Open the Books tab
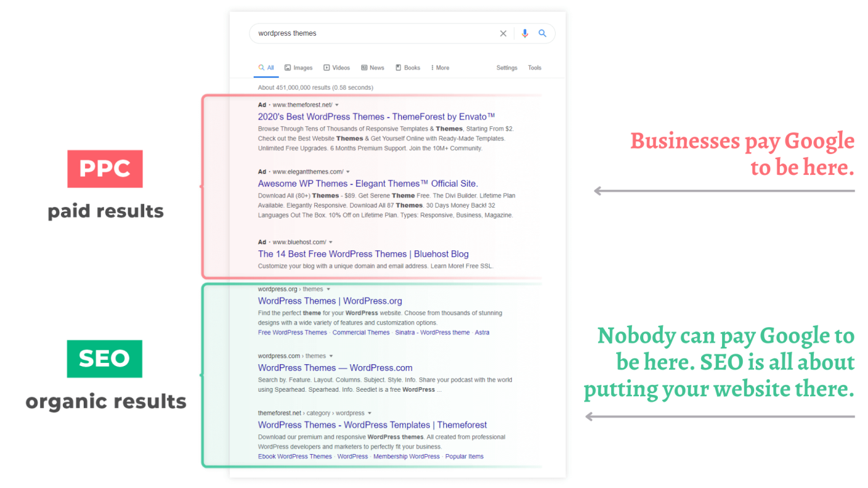The height and width of the screenshot is (488, 868). click(x=408, y=68)
